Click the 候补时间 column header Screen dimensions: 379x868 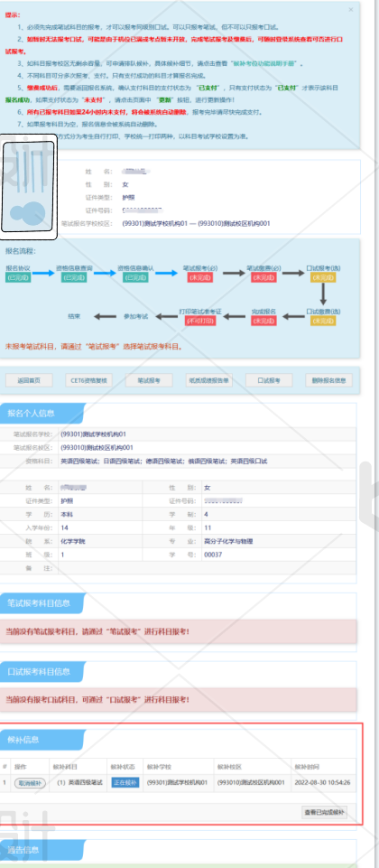click(x=307, y=767)
